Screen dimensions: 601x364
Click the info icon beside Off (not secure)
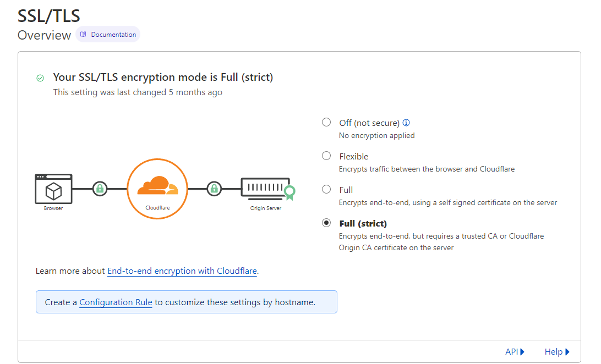407,123
